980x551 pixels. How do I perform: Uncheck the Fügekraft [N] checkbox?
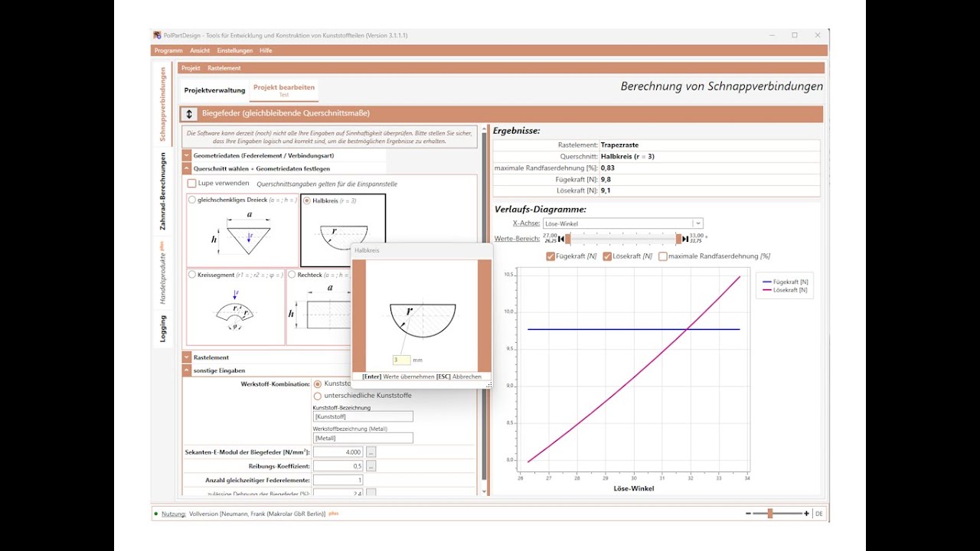tap(550, 256)
